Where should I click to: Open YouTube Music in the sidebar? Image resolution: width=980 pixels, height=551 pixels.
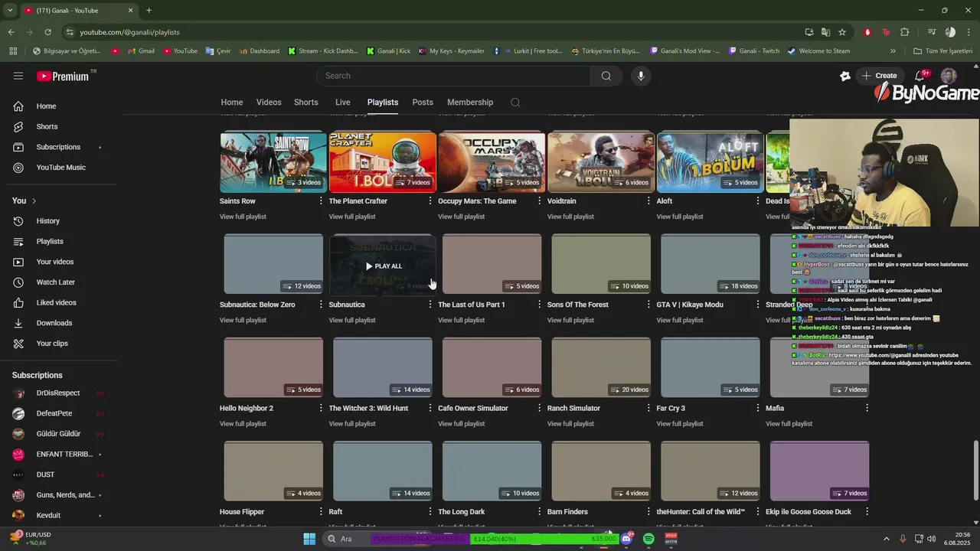point(61,168)
